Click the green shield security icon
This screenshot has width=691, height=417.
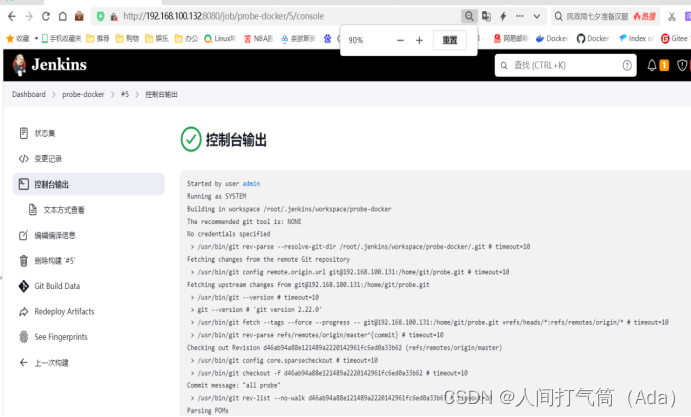click(x=100, y=16)
